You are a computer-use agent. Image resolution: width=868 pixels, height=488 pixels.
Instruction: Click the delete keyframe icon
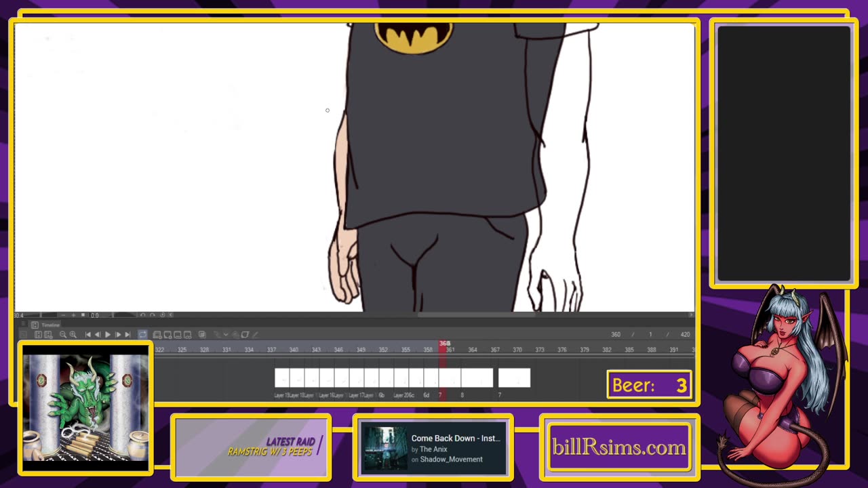coord(245,334)
